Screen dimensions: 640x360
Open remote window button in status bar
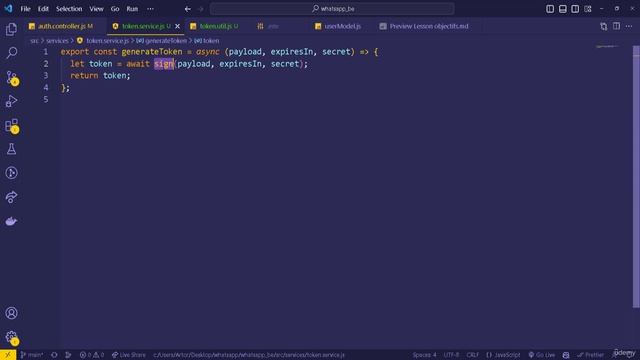[8, 355]
